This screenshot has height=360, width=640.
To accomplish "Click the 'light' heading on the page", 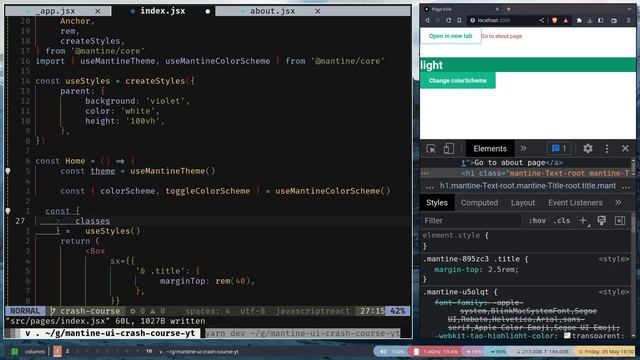I will (431, 65).
